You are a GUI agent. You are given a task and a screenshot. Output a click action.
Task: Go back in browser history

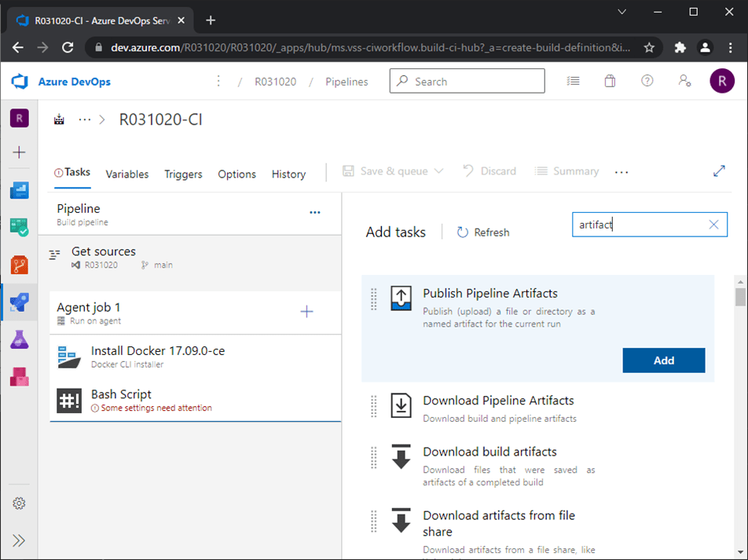17,47
